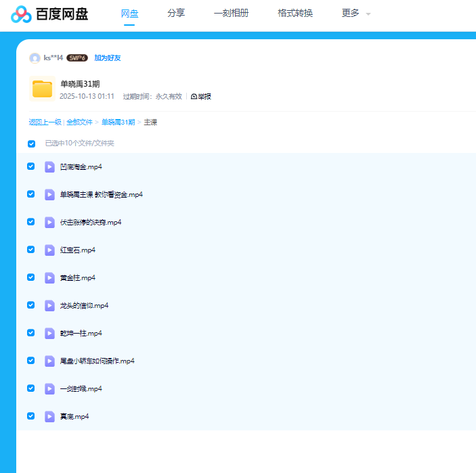Uncheck the select-all files checkbox
The width and height of the screenshot is (476, 473).
[x=31, y=143]
